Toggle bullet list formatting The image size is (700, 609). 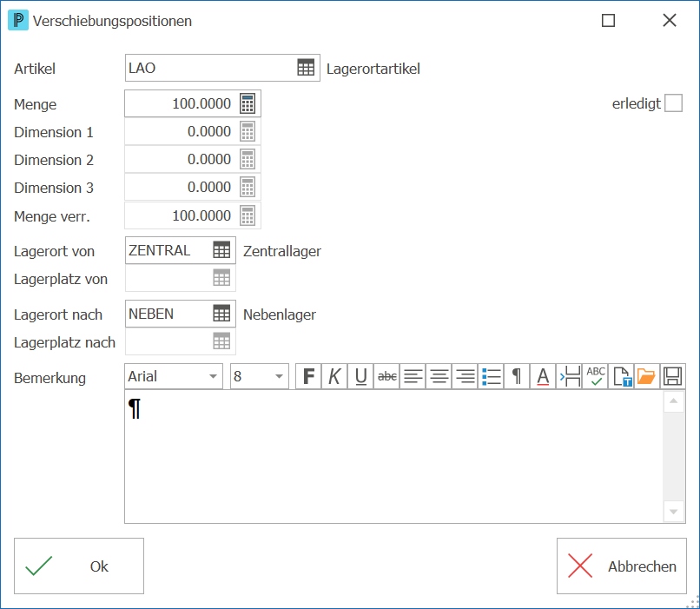[491, 376]
